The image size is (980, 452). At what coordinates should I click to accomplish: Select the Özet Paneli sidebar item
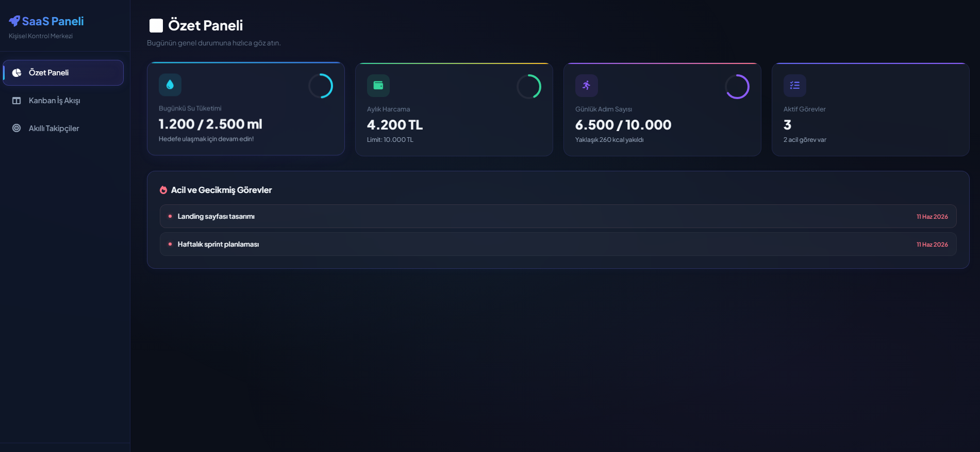[x=63, y=73]
